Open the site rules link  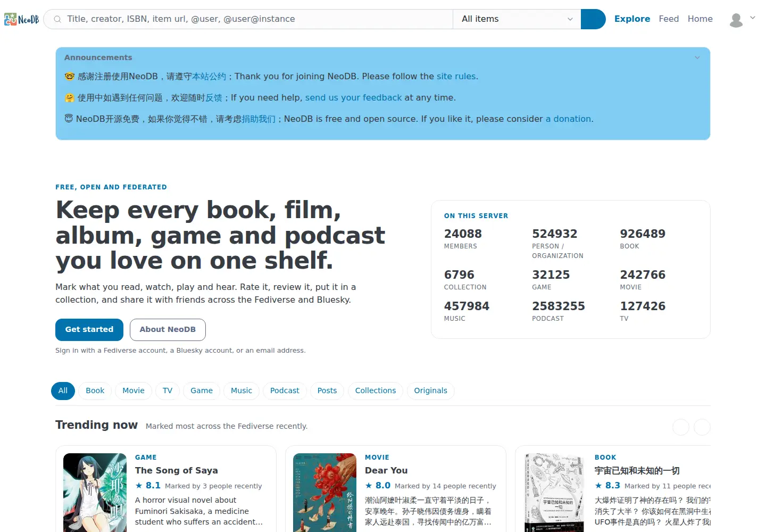tap(456, 77)
